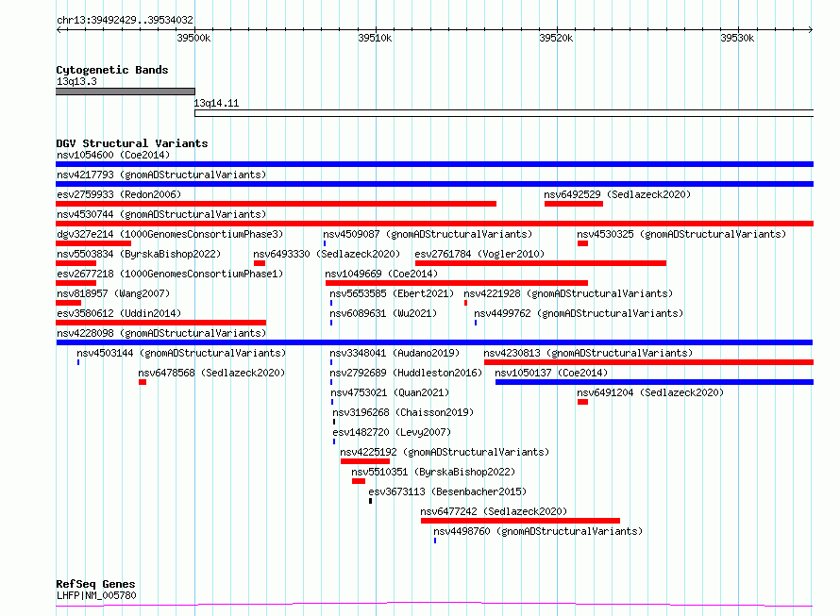
Task: Select red bar under esv2761784
Action: [x=541, y=263]
